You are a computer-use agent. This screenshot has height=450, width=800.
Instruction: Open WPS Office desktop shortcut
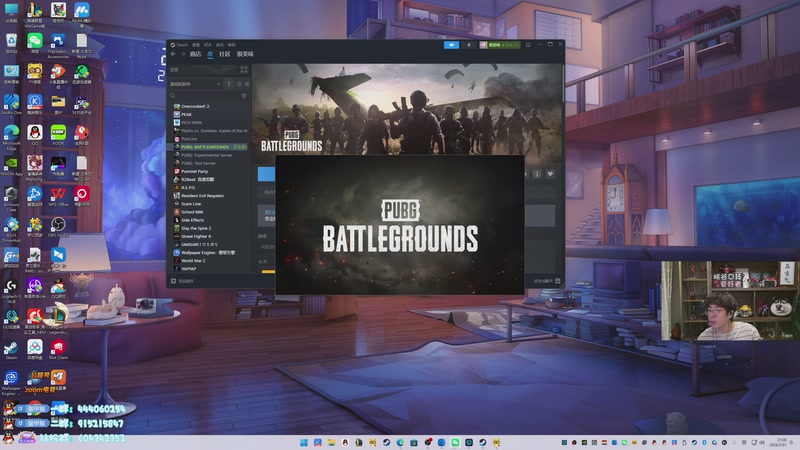pos(58,197)
